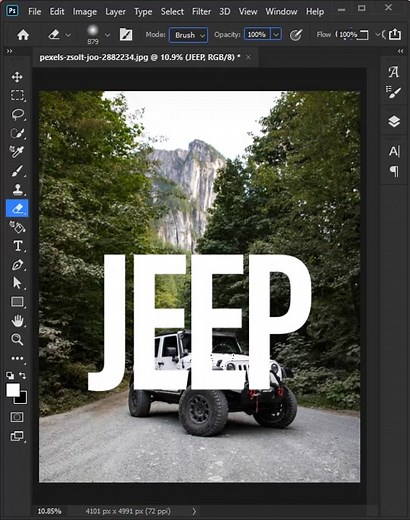410x520 pixels.
Task: Open the 3D menu
Action: click(x=225, y=12)
